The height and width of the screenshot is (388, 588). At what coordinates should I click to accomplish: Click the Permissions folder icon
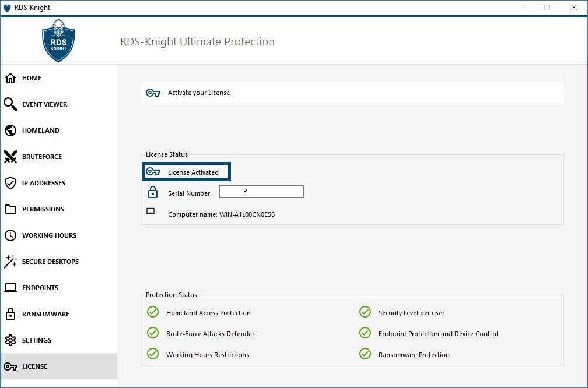coord(10,209)
